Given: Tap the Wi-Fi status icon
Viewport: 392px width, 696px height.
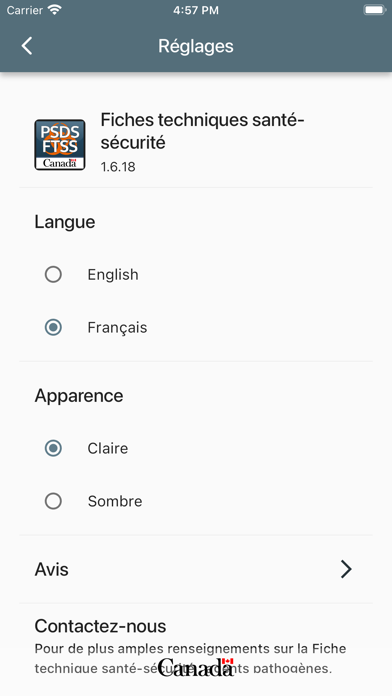Looking at the screenshot, I should [x=55, y=10].
